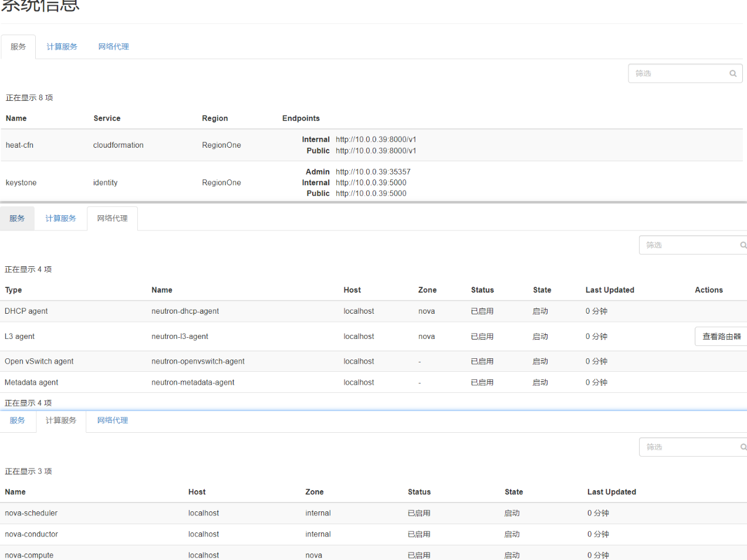Select the neutron-openvswitch-agent row

click(x=198, y=362)
